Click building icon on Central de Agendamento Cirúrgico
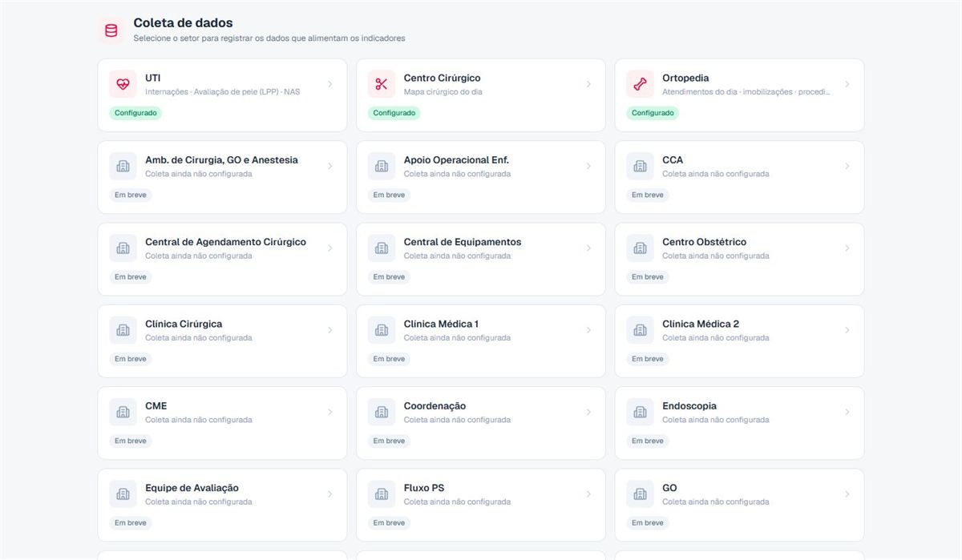This screenshot has height=560, width=962. (x=123, y=248)
